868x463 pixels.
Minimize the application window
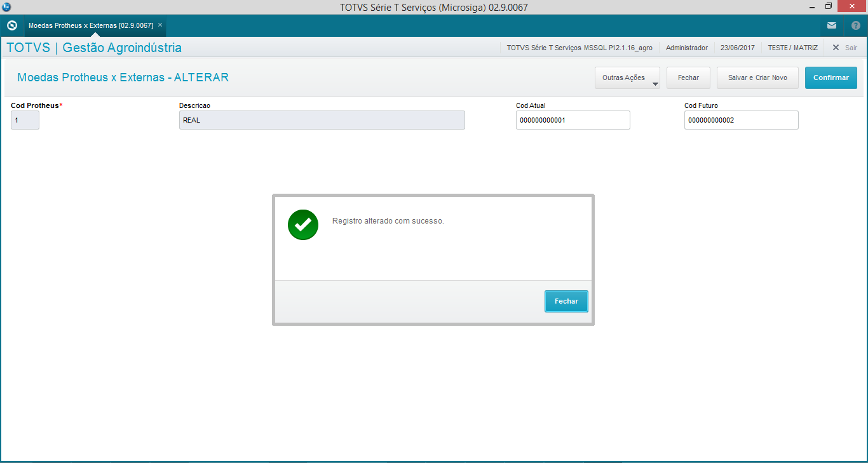[812, 6]
